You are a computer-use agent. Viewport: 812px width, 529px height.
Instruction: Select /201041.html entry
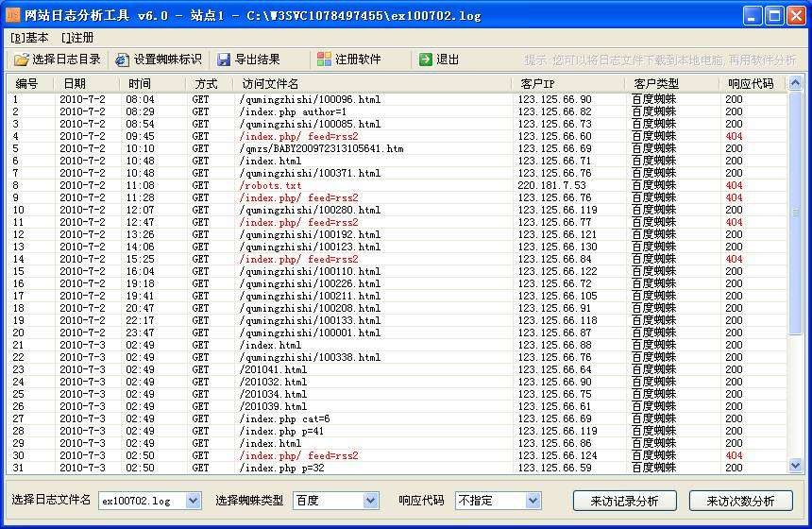tap(273, 370)
